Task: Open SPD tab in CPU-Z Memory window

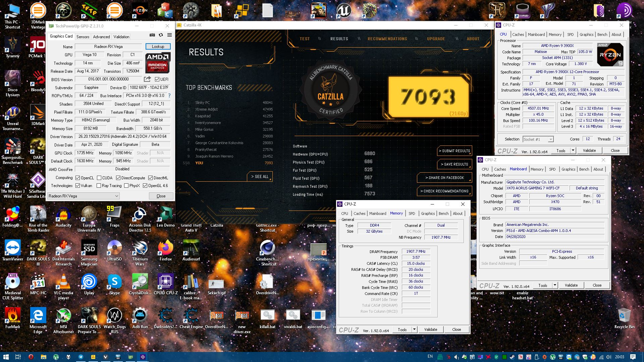Action: (412, 214)
